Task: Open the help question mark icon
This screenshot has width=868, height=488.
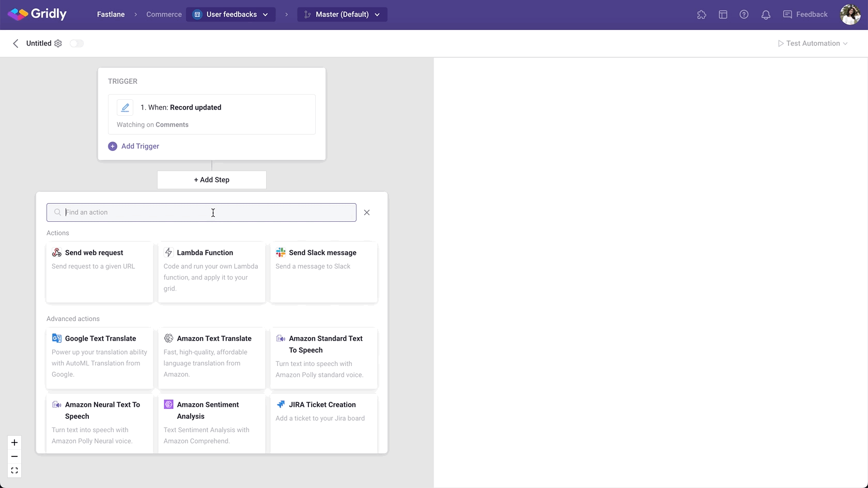Action: coord(744,14)
